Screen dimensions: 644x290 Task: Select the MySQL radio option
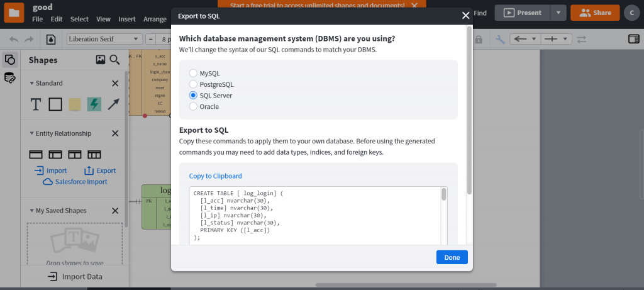pos(194,73)
